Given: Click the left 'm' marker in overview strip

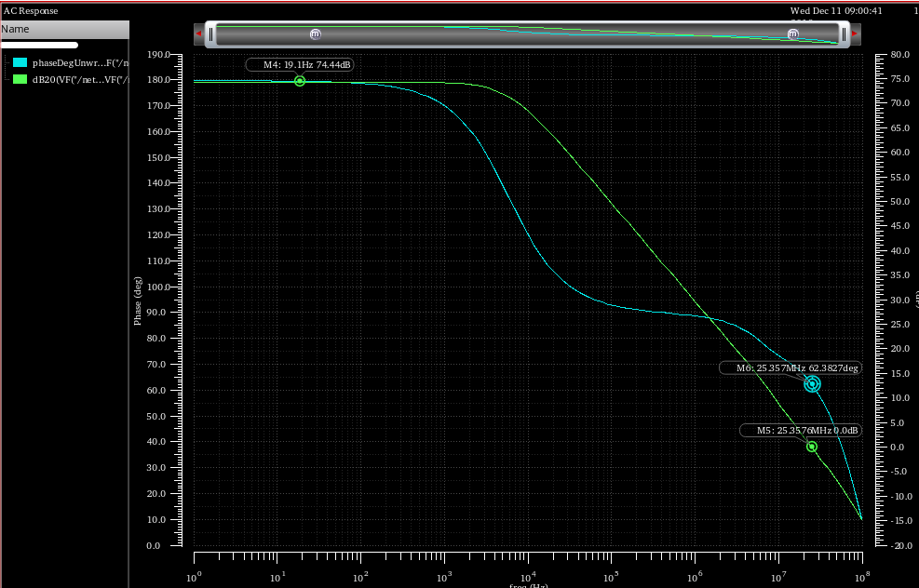Looking at the screenshot, I should pos(316,34).
